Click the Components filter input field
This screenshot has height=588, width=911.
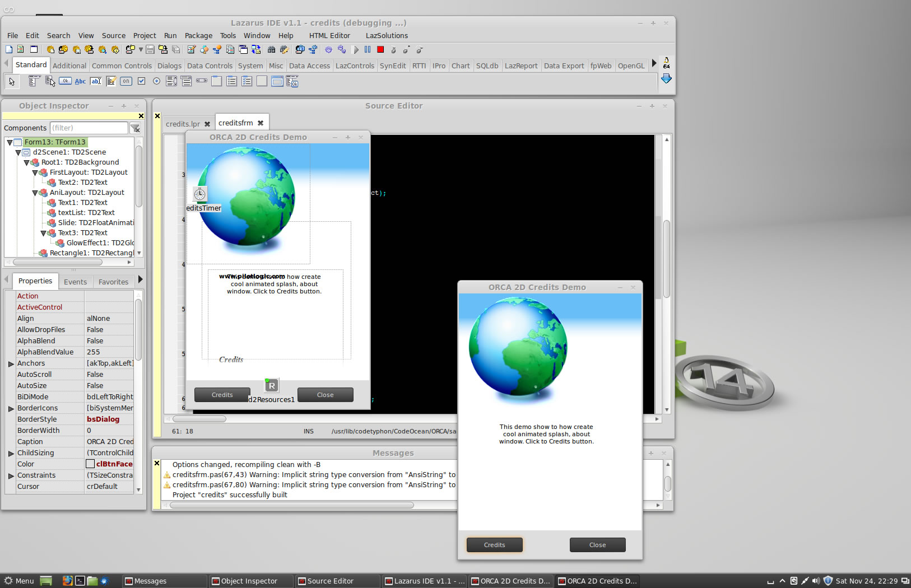pos(89,128)
